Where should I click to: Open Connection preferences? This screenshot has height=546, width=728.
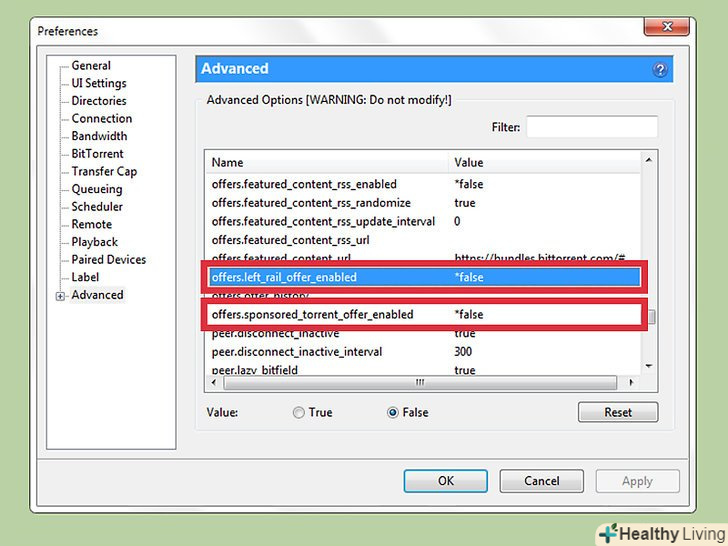pyautogui.click(x=102, y=118)
